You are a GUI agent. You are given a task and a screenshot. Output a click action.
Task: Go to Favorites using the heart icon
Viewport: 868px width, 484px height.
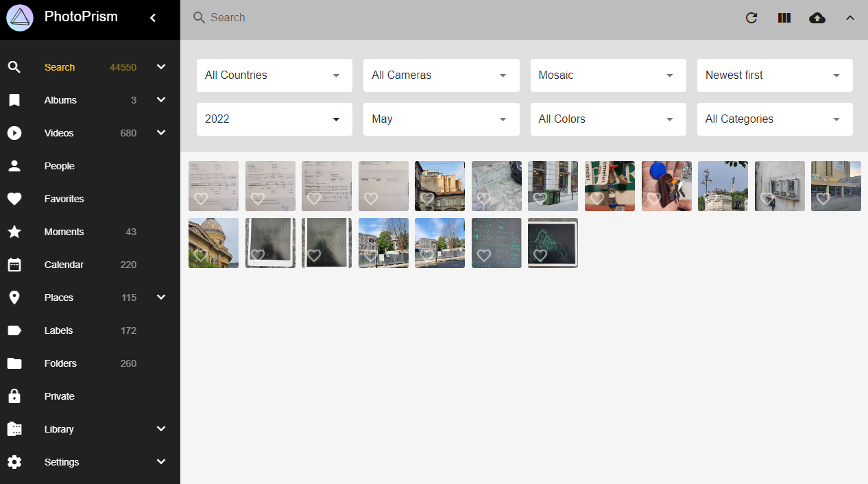[x=14, y=199]
